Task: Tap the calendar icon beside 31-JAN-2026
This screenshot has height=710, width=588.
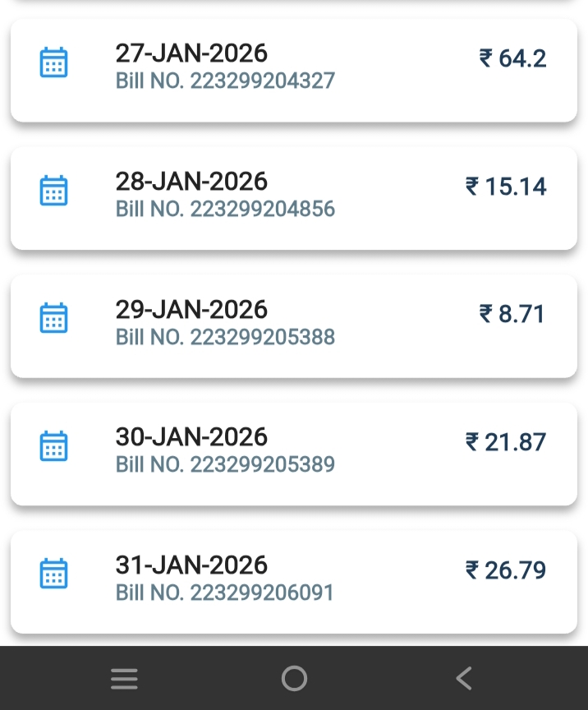Action: coord(54,574)
